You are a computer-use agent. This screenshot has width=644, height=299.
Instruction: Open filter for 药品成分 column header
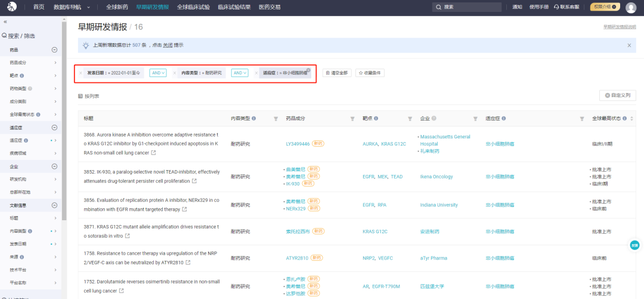tap(352, 118)
